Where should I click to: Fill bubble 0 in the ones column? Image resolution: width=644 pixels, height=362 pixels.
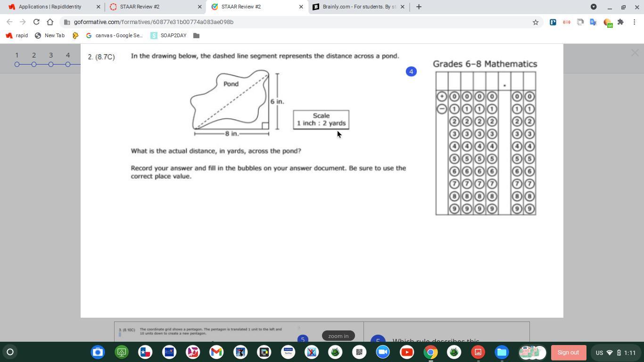492,97
